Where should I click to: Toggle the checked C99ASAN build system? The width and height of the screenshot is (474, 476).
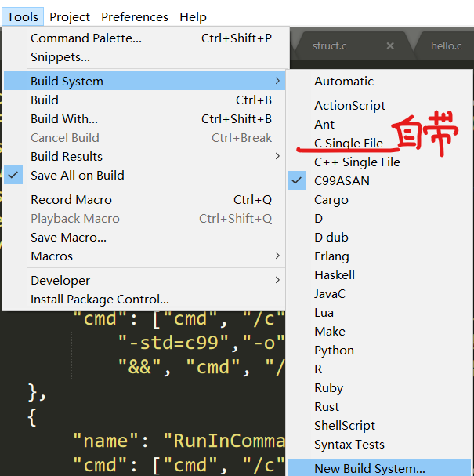[x=379, y=181]
